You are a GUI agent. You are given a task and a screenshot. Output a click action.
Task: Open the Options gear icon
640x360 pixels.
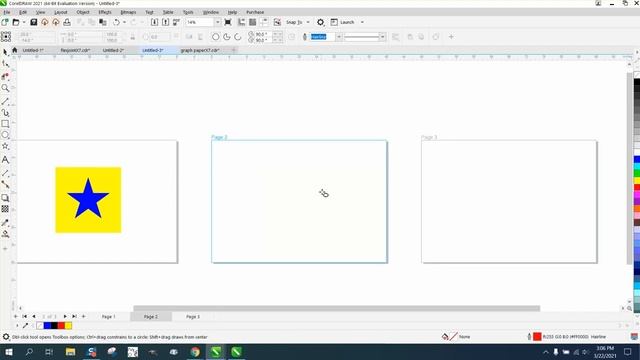click(320, 22)
